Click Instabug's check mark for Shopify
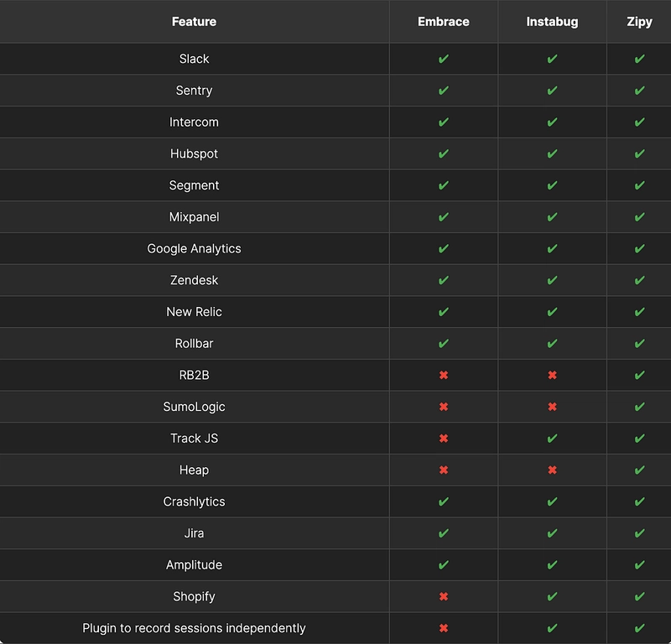Screen dimensions: 671x644 coord(552,596)
